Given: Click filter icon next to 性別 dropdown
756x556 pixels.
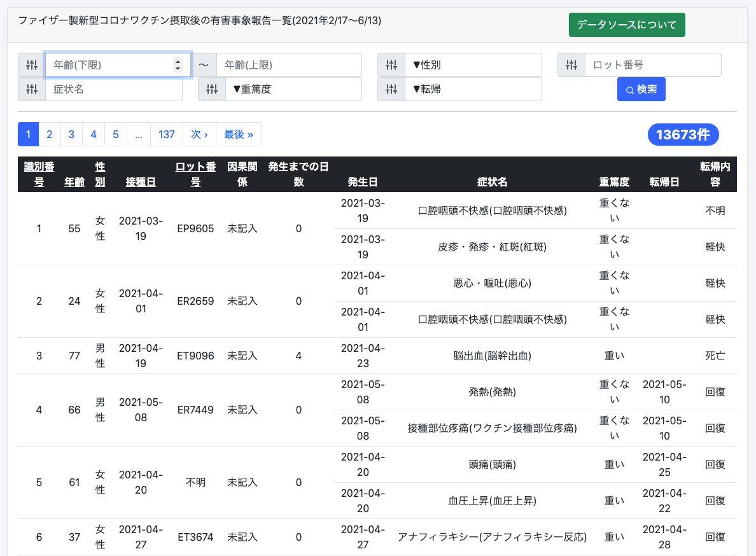Looking at the screenshot, I should click(x=391, y=65).
